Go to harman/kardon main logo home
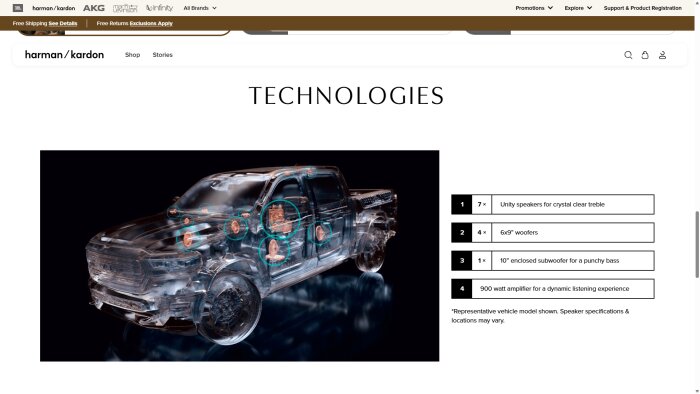 click(x=64, y=54)
